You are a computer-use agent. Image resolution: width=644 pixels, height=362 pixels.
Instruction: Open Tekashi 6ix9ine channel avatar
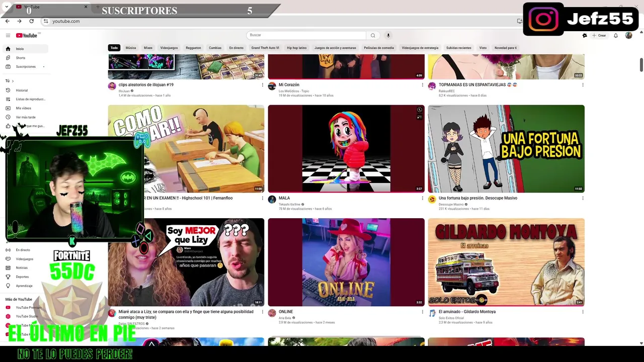pos(272,200)
